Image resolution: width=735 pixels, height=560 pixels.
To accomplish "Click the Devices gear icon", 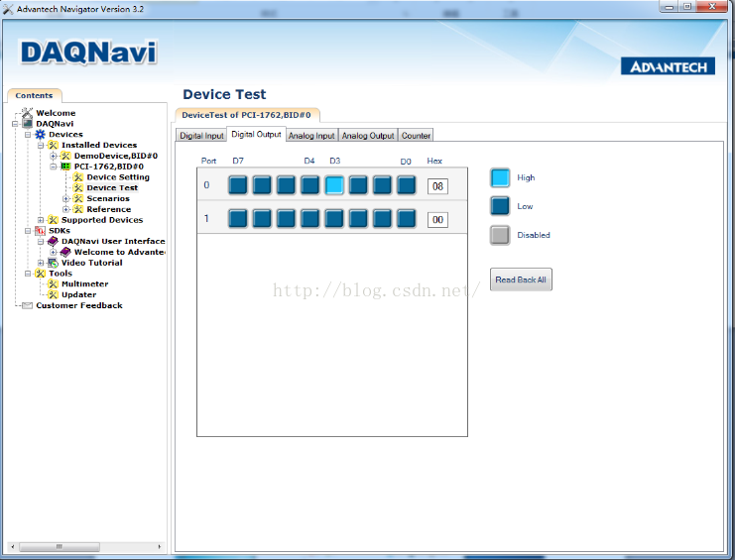I will pyautogui.click(x=41, y=135).
